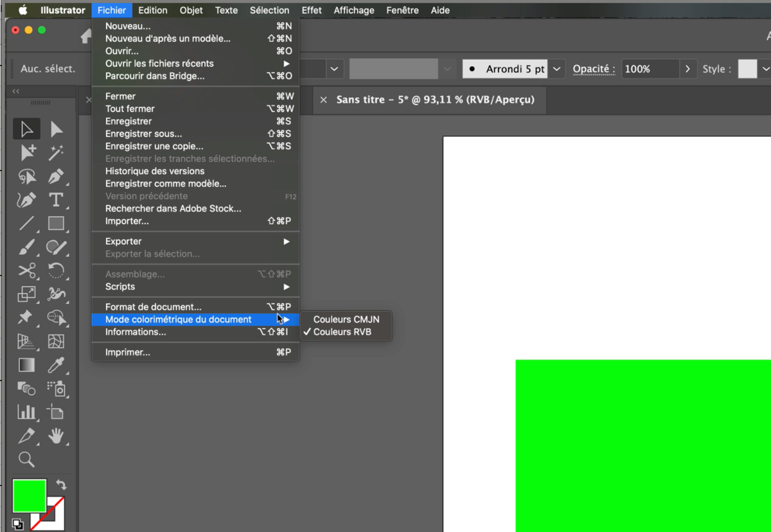Select the Width tool
The image size is (771, 532).
[x=57, y=294]
